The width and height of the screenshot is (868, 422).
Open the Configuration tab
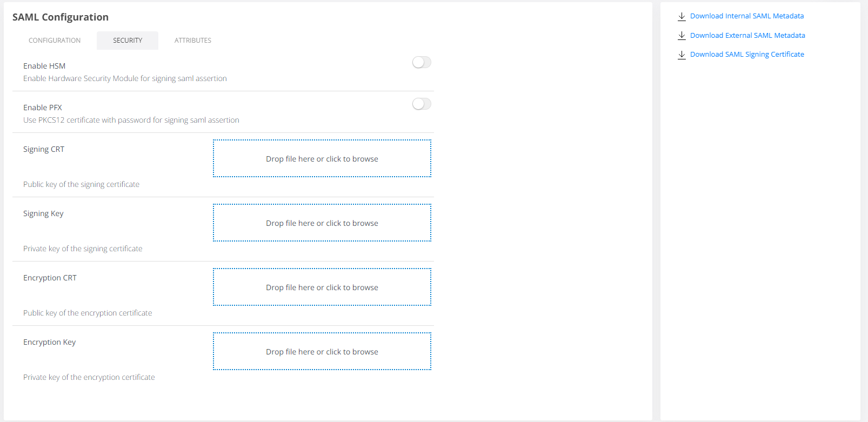(55, 41)
